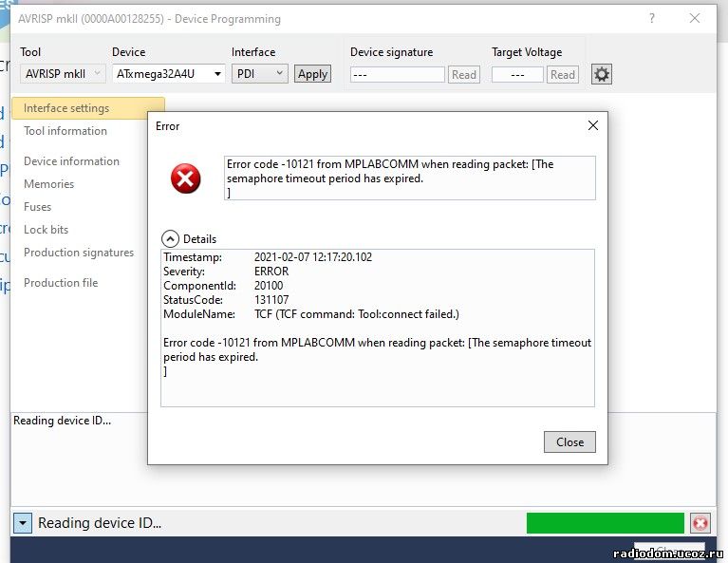Open Tool information page

coord(65,131)
